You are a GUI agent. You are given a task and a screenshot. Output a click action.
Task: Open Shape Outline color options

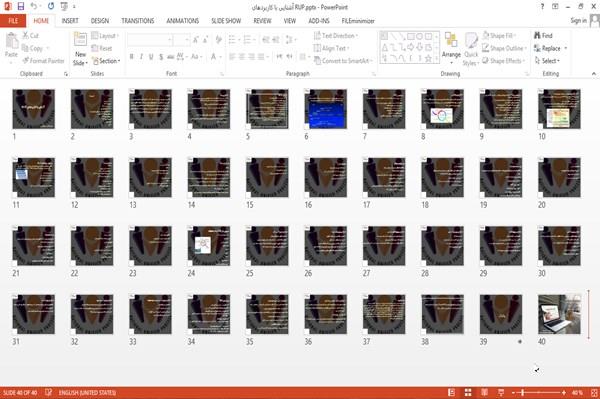click(504, 48)
